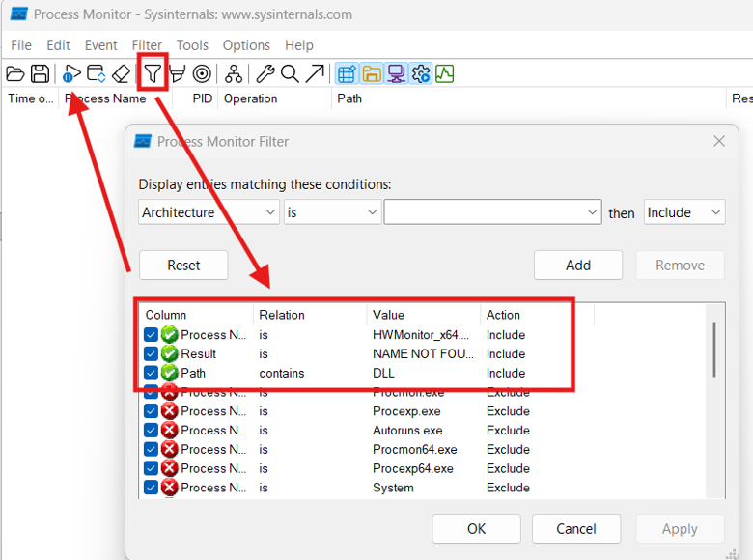Show the process tree icon
The height and width of the screenshot is (560, 753).
click(234, 74)
